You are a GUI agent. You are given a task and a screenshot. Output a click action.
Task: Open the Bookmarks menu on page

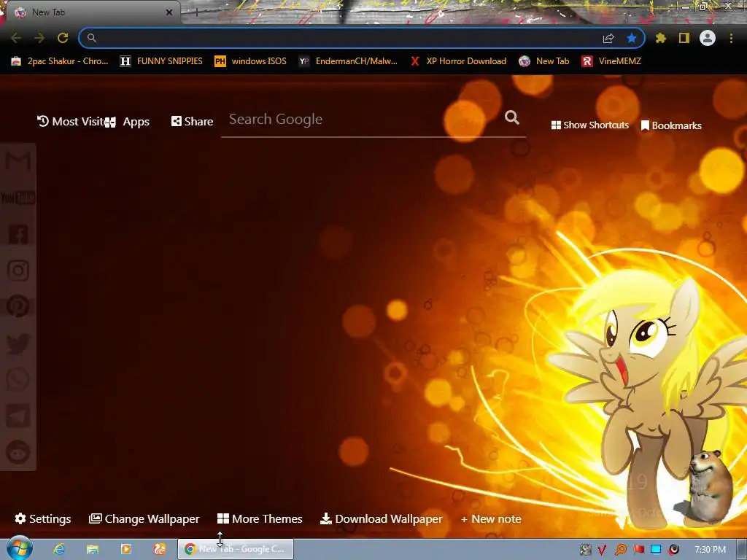tap(671, 125)
